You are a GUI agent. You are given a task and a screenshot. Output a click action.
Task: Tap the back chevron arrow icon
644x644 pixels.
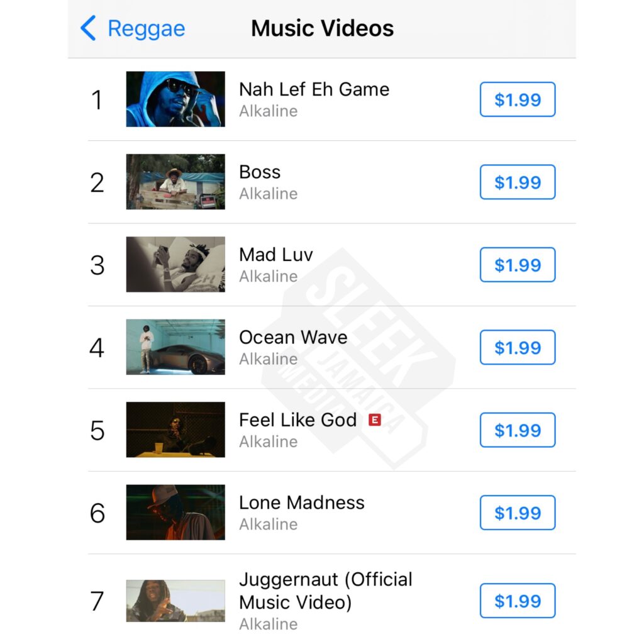pyautogui.click(x=88, y=28)
